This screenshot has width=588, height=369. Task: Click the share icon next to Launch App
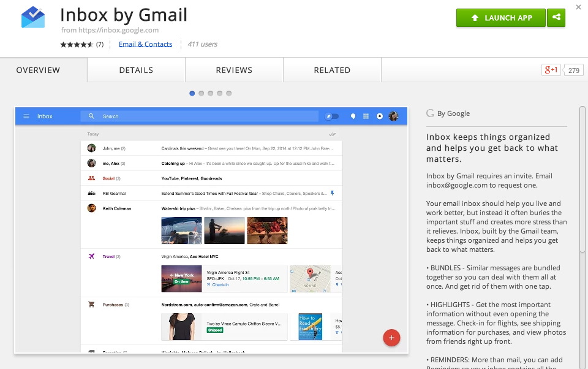(x=556, y=18)
